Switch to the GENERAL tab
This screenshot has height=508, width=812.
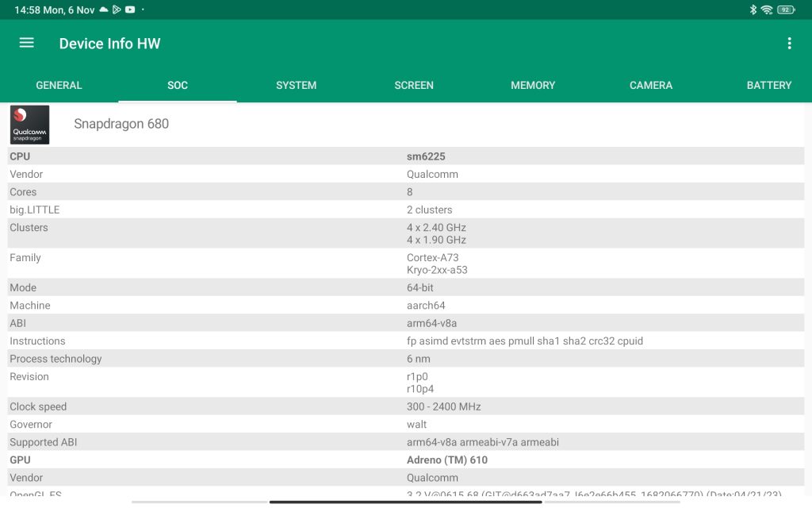click(x=59, y=85)
